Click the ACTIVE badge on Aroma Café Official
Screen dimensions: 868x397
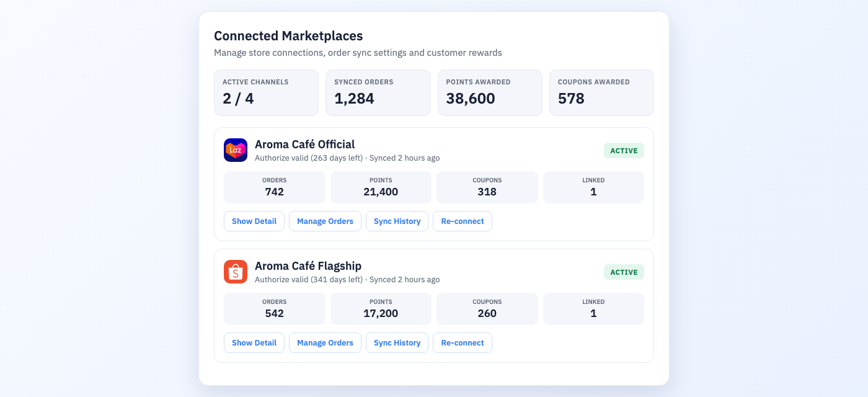pyautogui.click(x=624, y=151)
